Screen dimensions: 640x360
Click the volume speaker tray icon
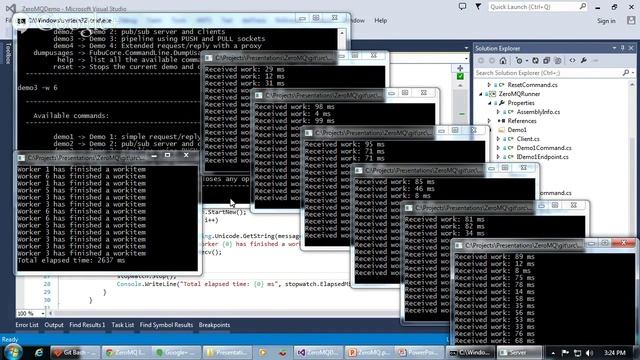click(589, 353)
